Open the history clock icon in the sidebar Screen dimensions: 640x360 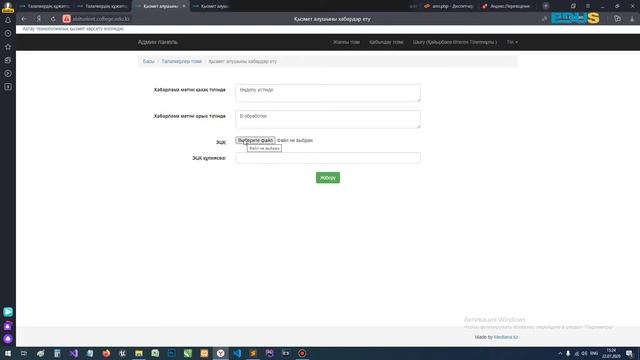(8, 33)
